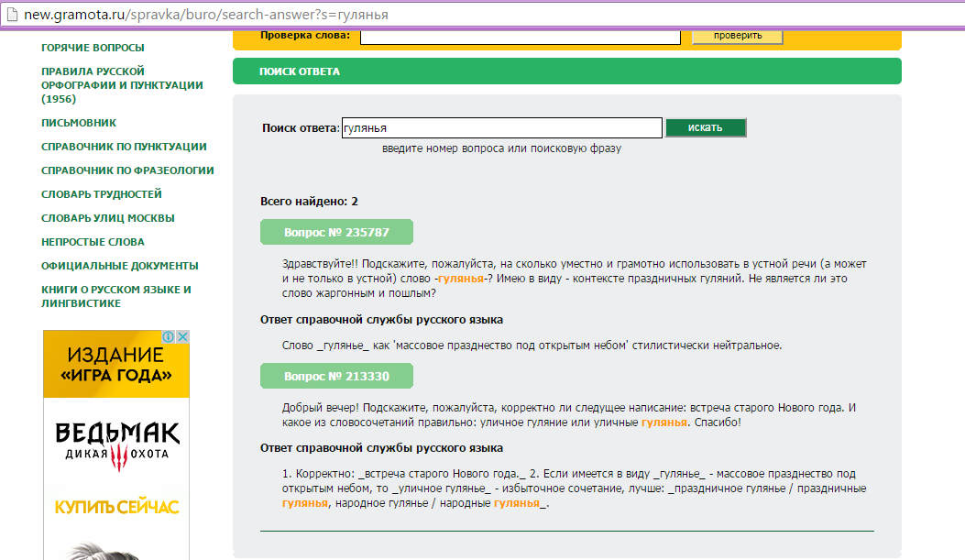Image resolution: width=965 pixels, height=560 pixels.
Task: Click the искать search button
Action: point(706,127)
